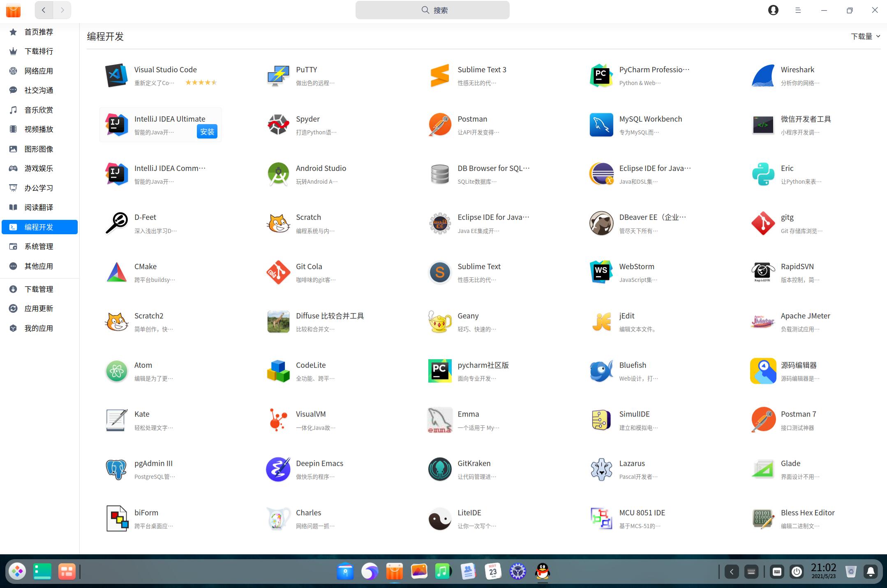887x588 pixels.
Task: Select the CMake triangle icon
Action: pos(116,272)
